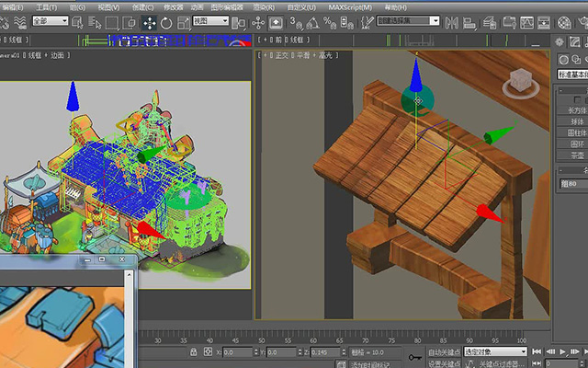The height and width of the screenshot is (368, 588).
Task: Check the AutoGrid checkbox in Object Type
Action: point(577,99)
